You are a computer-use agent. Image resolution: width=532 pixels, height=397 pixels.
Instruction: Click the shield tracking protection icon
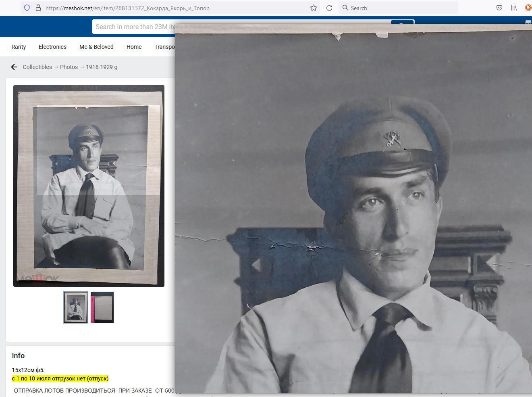pos(27,8)
